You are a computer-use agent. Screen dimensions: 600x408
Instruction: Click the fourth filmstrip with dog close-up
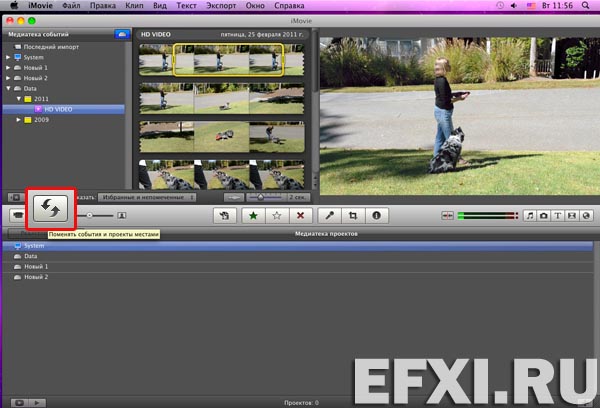tap(222, 175)
